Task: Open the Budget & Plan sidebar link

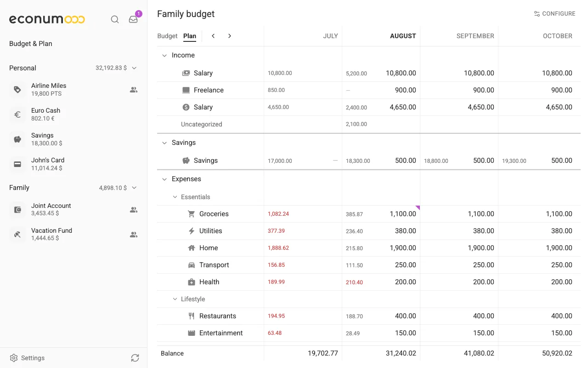Action: coord(31,44)
